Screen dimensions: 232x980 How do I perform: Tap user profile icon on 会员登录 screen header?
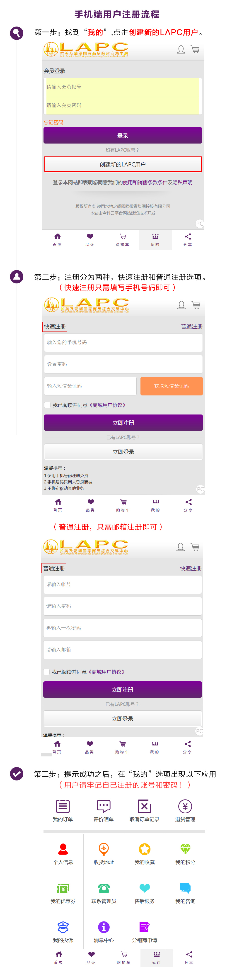click(x=181, y=49)
